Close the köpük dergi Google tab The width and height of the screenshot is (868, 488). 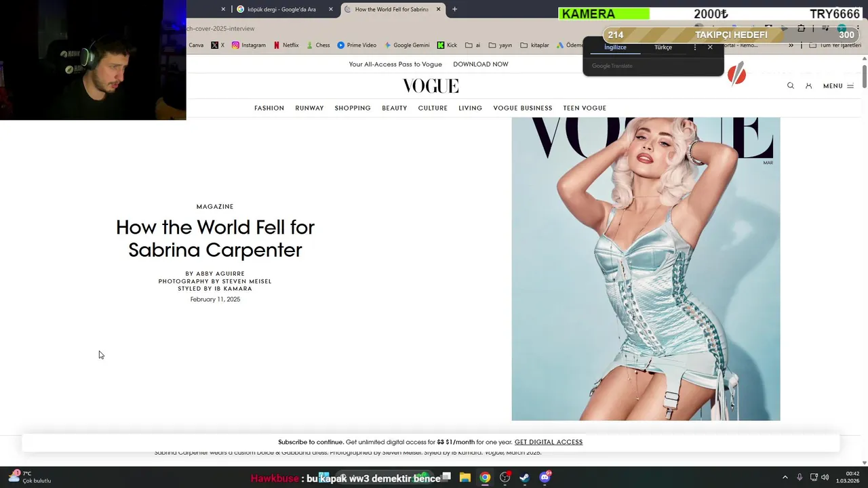click(x=331, y=9)
